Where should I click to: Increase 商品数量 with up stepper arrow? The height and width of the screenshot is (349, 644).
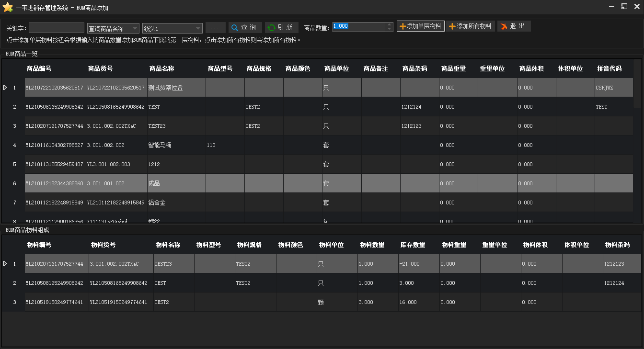pyautogui.click(x=390, y=24)
